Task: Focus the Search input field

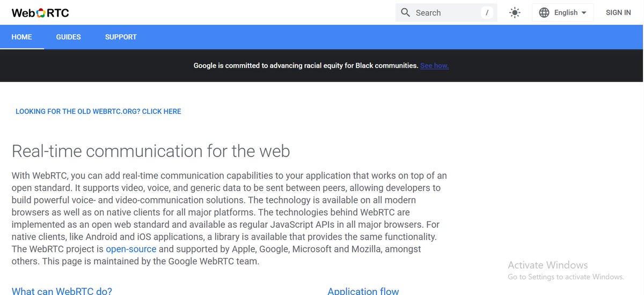Action: pyautogui.click(x=447, y=12)
